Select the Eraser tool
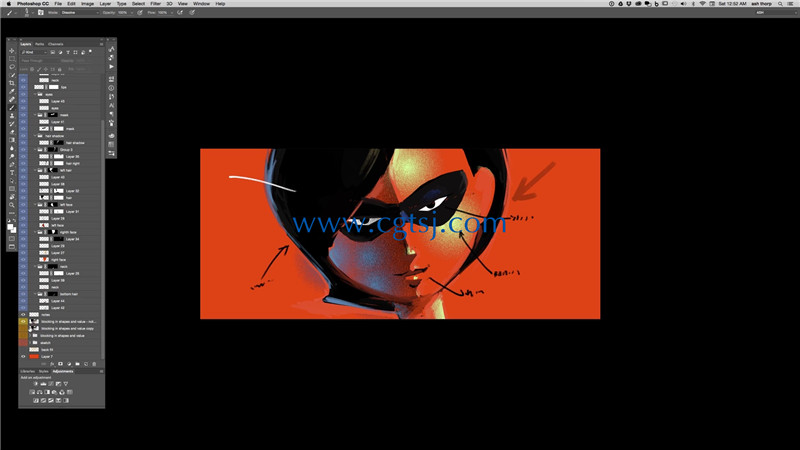The height and width of the screenshot is (450, 800). pyautogui.click(x=12, y=132)
